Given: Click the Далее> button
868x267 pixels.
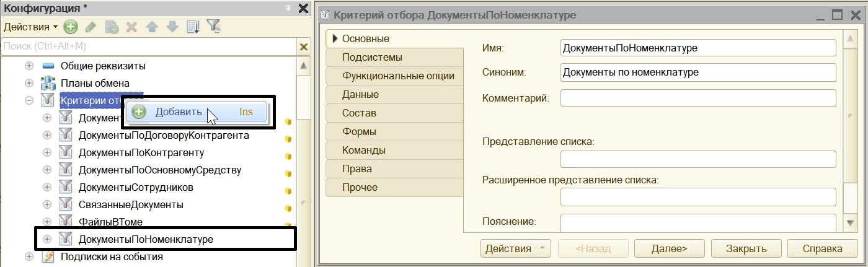Looking at the screenshot, I should coord(669,249).
